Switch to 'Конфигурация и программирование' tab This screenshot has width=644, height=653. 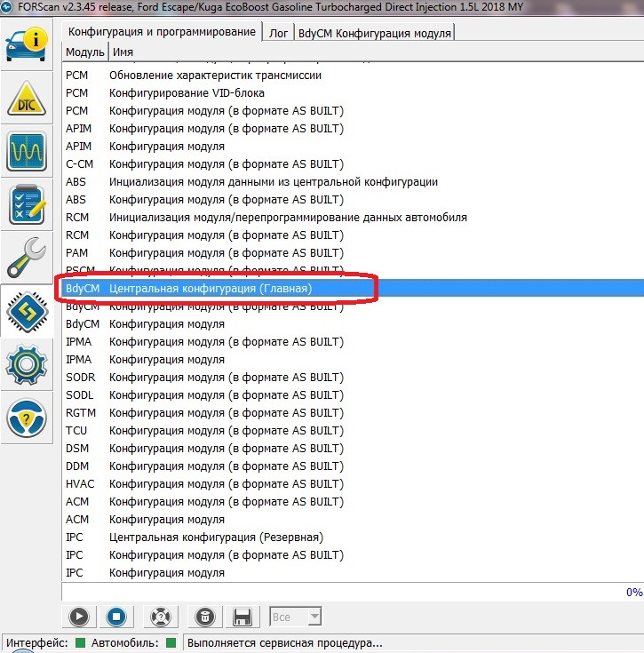[162, 32]
